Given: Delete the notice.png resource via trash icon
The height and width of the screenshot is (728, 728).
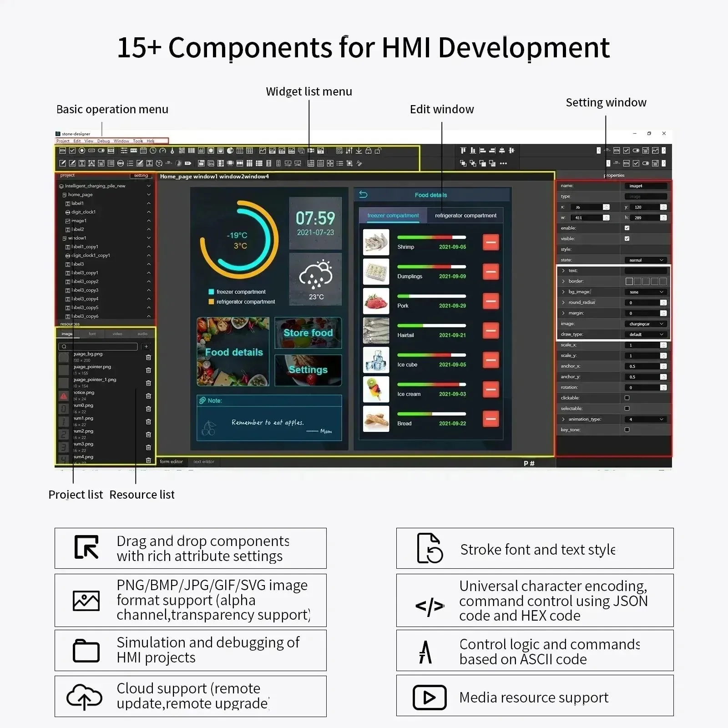Looking at the screenshot, I should pyautogui.click(x=148, y=396).
